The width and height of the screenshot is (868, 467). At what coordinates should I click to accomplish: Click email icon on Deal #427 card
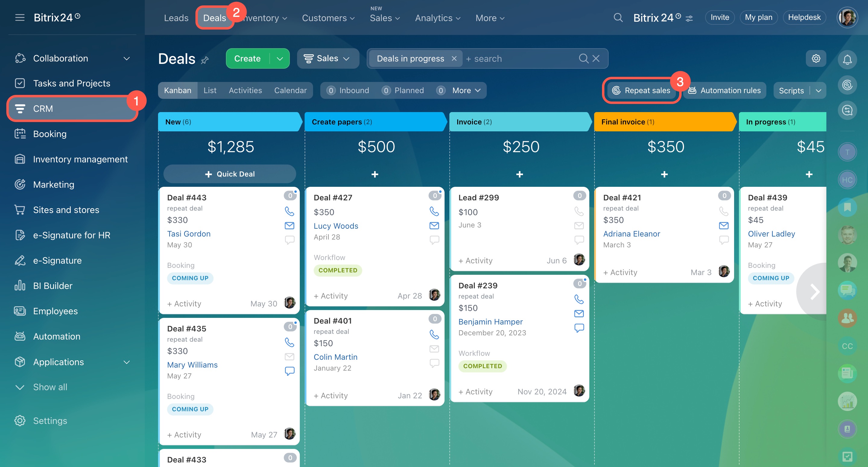point(434,226)
